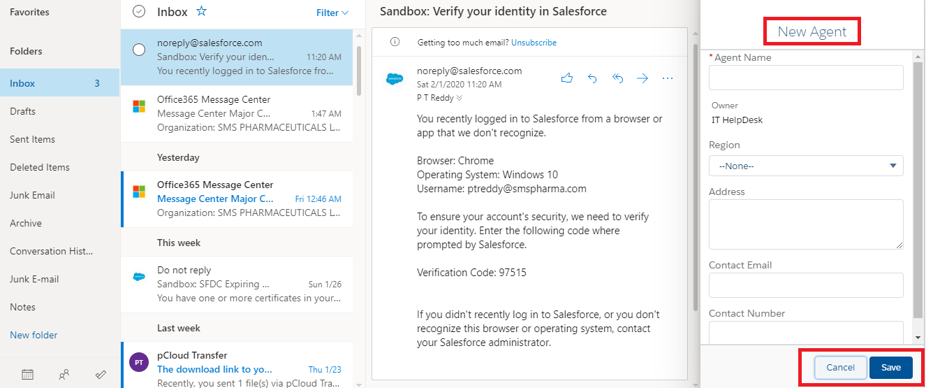Click the Save button
The height and width of the screenshot is (388, 940).
click(x=891, y=368)
